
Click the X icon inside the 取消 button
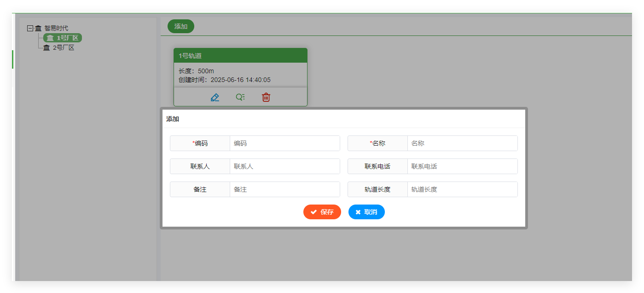(x=359, y=212)
